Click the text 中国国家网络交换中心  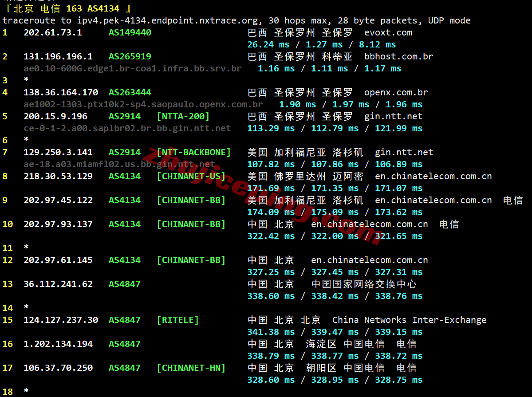click(x=364, y=284)
